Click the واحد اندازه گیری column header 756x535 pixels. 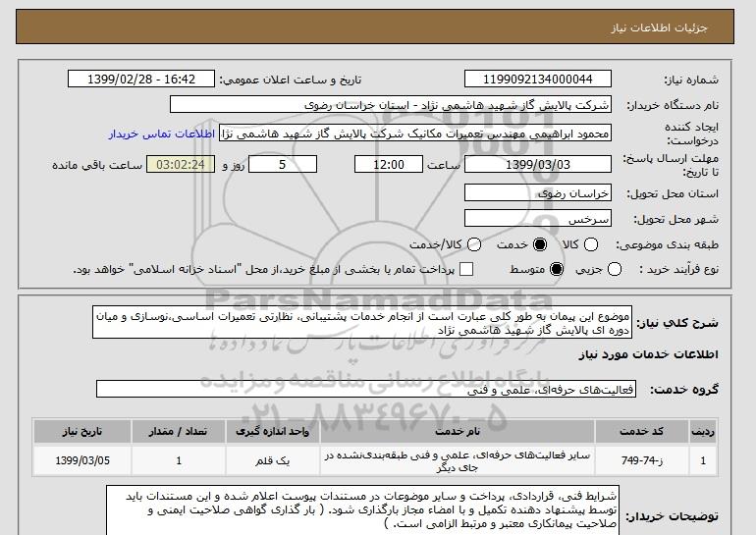tap(272, 431)
